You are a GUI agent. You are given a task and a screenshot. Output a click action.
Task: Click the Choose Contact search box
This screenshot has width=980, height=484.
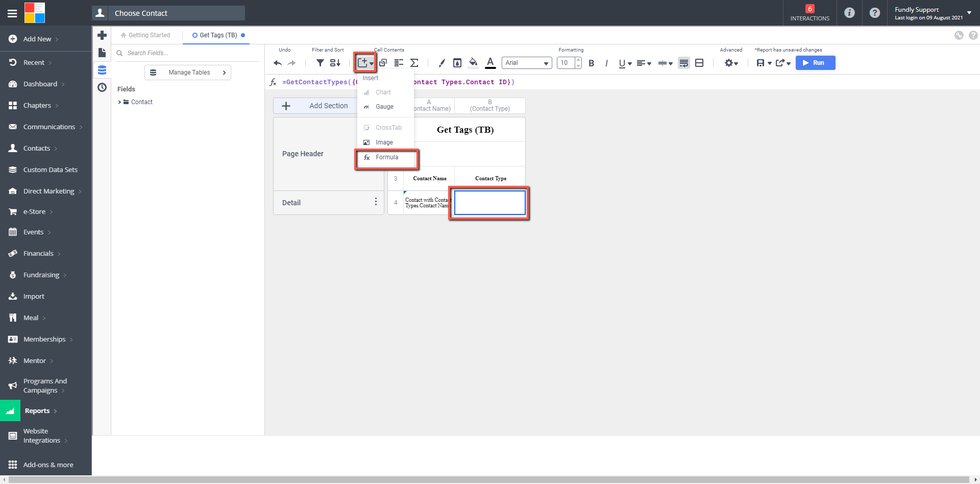click(178, 13)
